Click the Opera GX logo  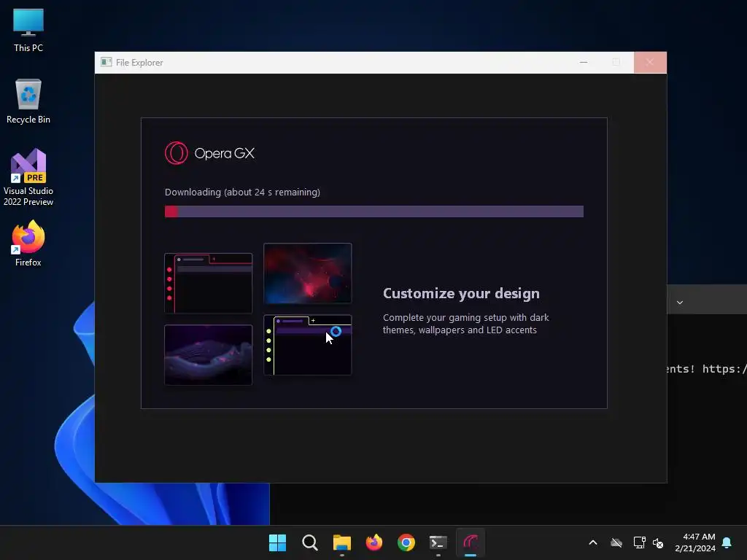coord(209,153)
